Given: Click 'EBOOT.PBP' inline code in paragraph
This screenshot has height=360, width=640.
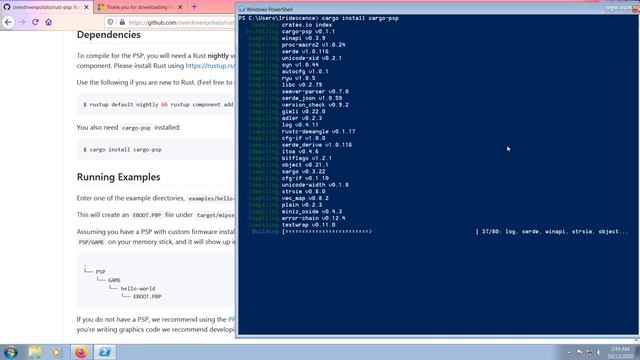Looking at the screenshot, I should coord(147,215).
